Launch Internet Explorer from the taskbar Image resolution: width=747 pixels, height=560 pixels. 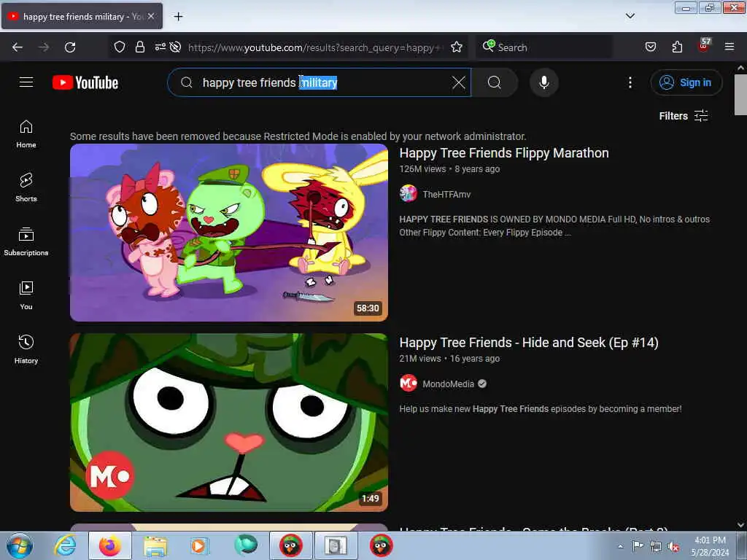click(x=65, y=545)
